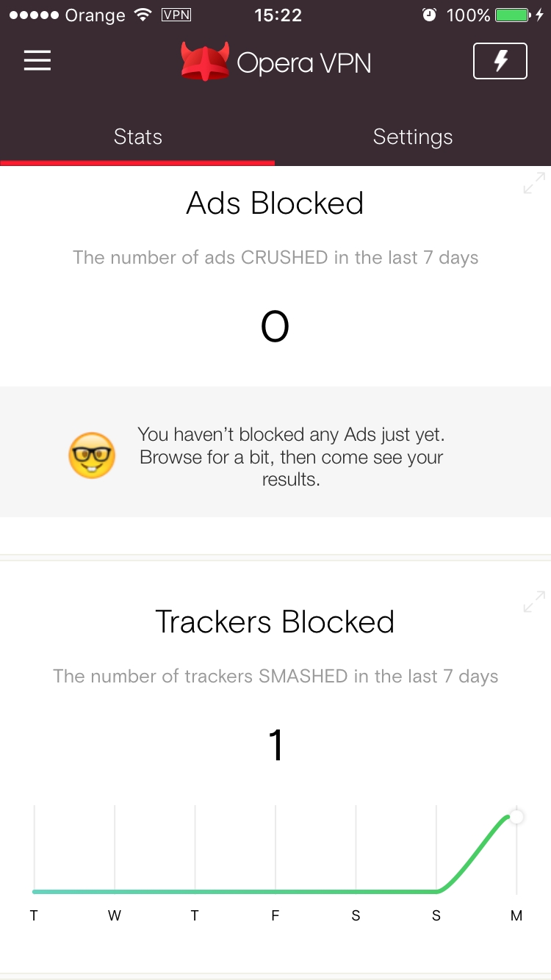Select the Monday data point on graph
Image resolution: width=551 pixels, height=980 pixels.
click(x=516, y=816)
